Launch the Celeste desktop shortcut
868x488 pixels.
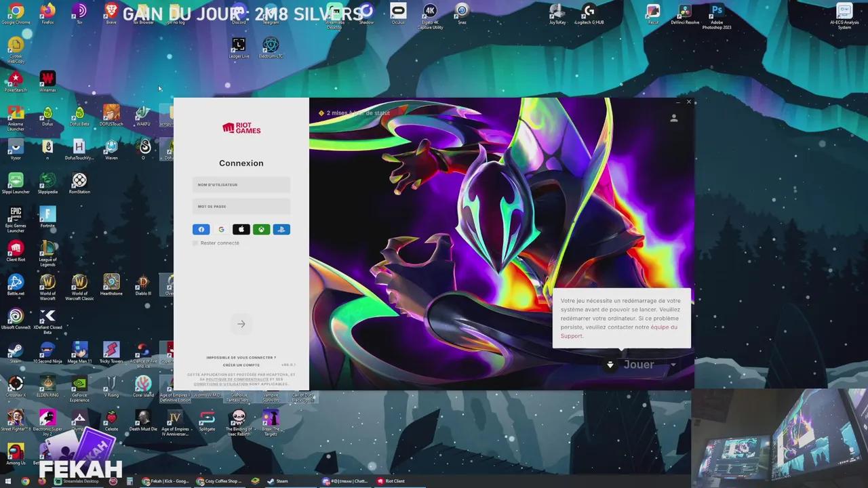pos(111,420)
